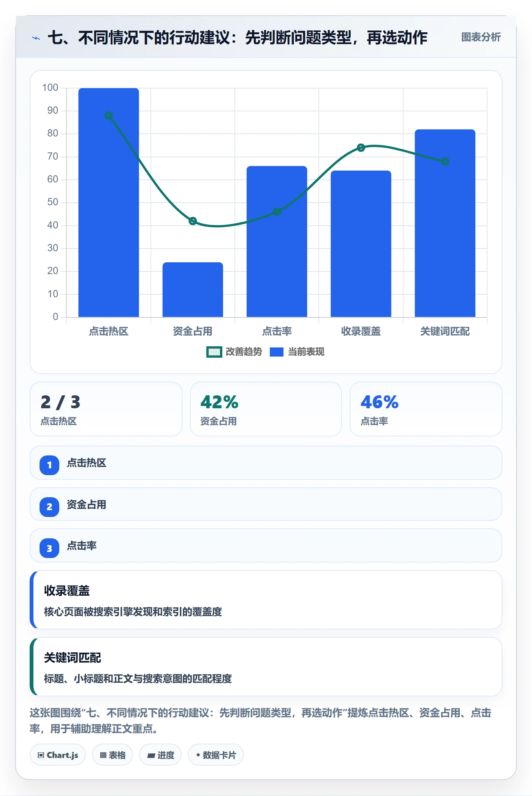
Task: Click the 点击热区 bar in chart
Action: [x=109, y=202]
